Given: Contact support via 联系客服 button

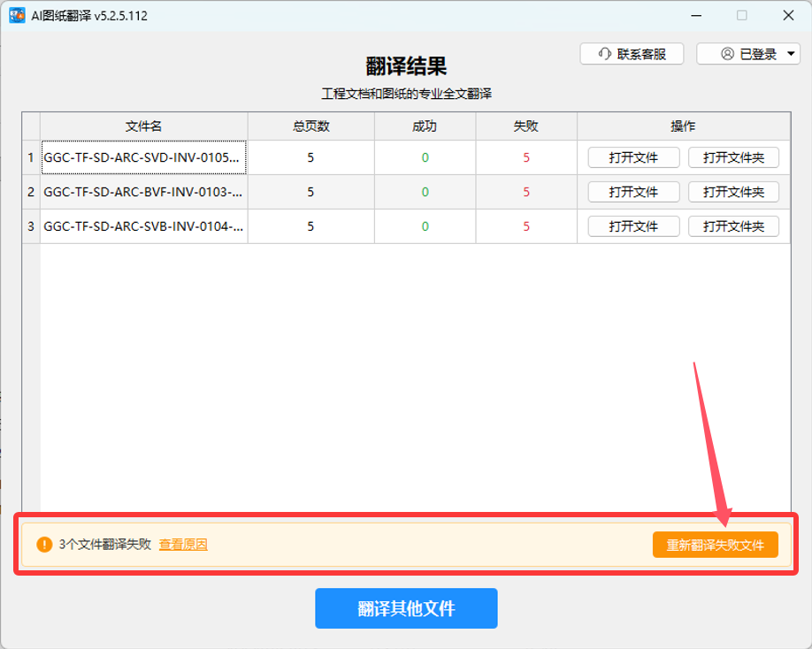Looking at the screenshot, I should pyautogui.click(x=632, y=54).
